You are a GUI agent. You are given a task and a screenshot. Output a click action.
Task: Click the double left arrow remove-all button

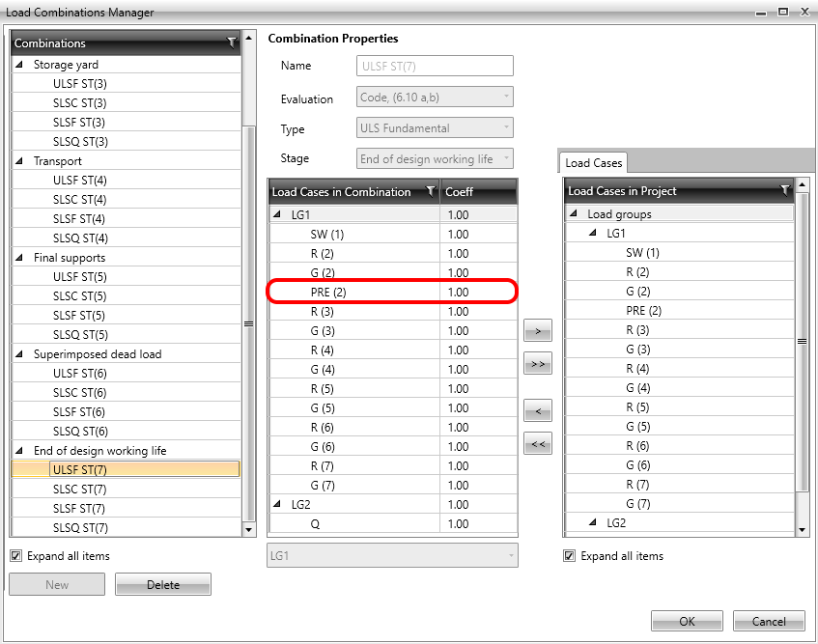537,444
